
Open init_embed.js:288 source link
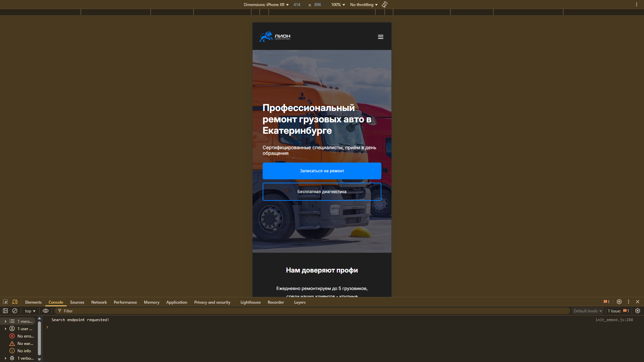(x=614, y=320)
